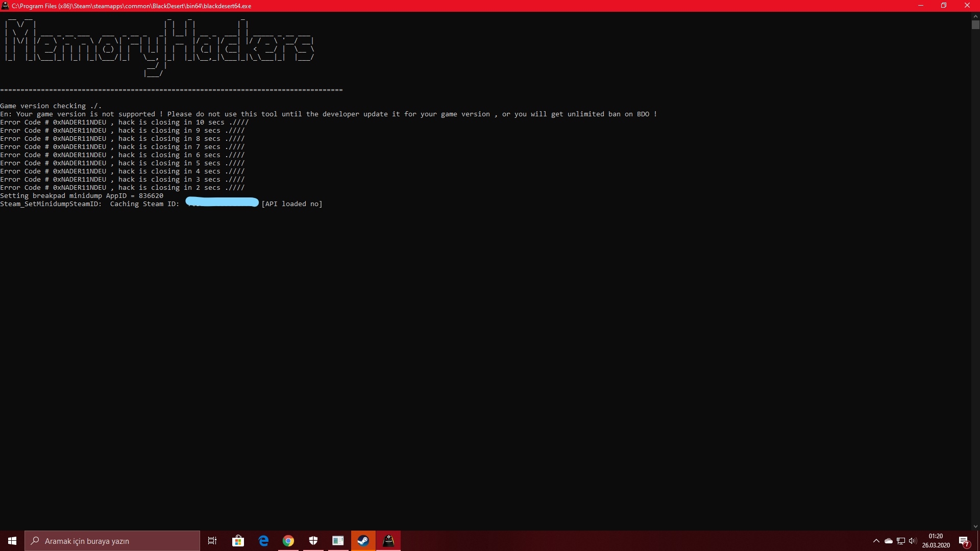Click 'Setting breakpad minidump AppID = 836620'
The image size is (980, 551).
[82, 196]
